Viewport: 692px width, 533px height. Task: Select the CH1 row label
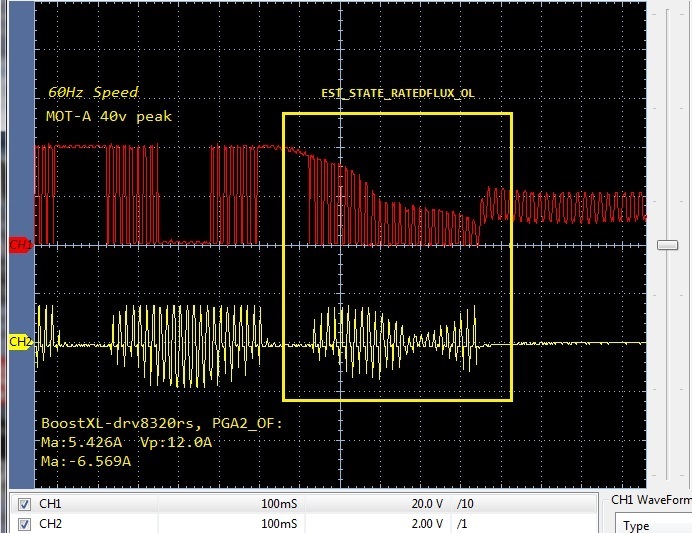coord(50,504)
